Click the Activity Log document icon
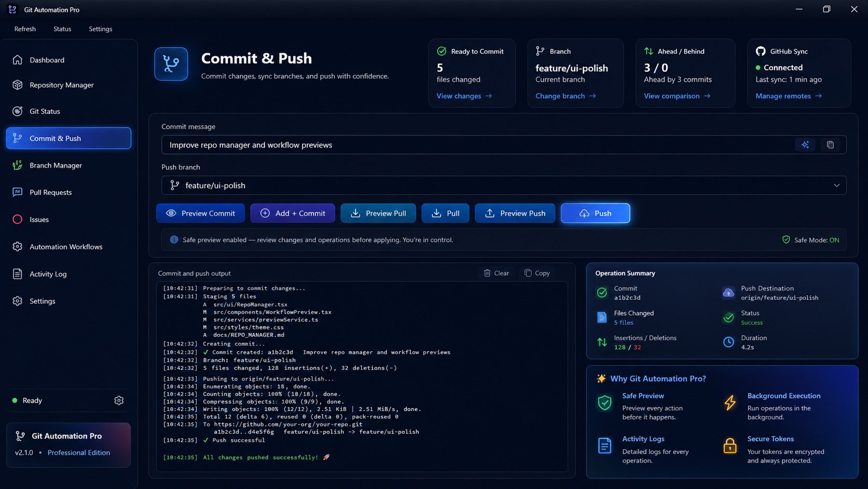This screenshot has height=489, width=868. [x=18, y=274]
